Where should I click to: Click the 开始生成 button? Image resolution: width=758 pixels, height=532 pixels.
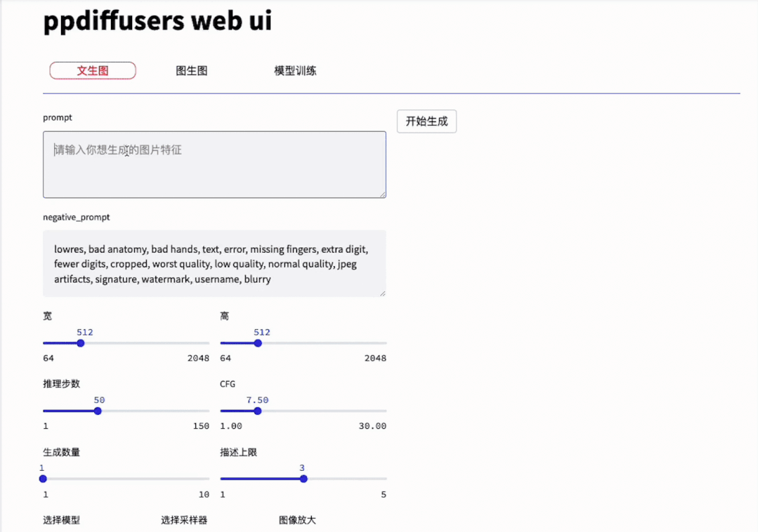click(426, 121)
